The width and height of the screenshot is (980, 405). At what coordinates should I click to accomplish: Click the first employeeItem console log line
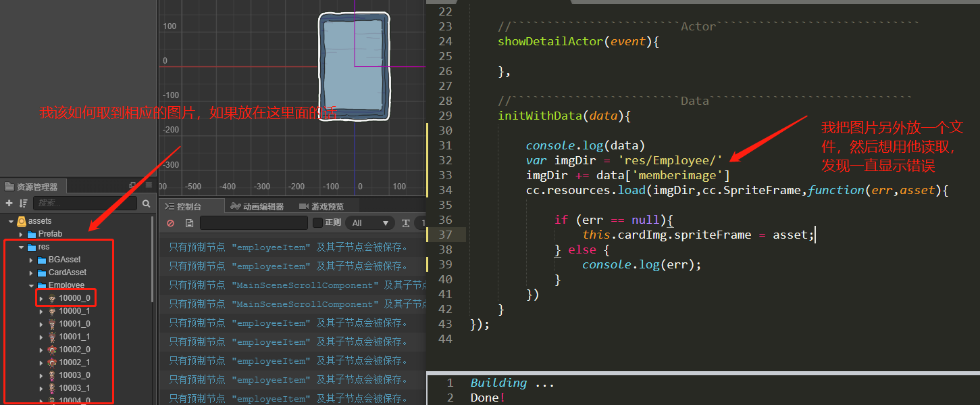(x=292, y=247)
